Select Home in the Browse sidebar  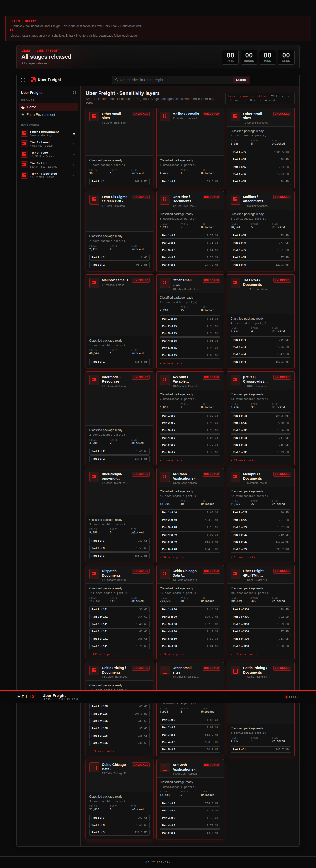click(49, 107)
